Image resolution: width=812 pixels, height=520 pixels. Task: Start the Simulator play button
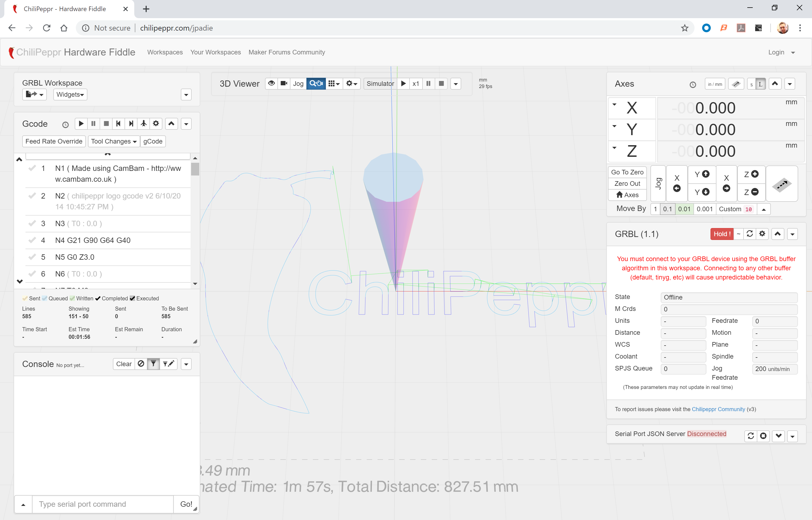click(x=403, y=83)
